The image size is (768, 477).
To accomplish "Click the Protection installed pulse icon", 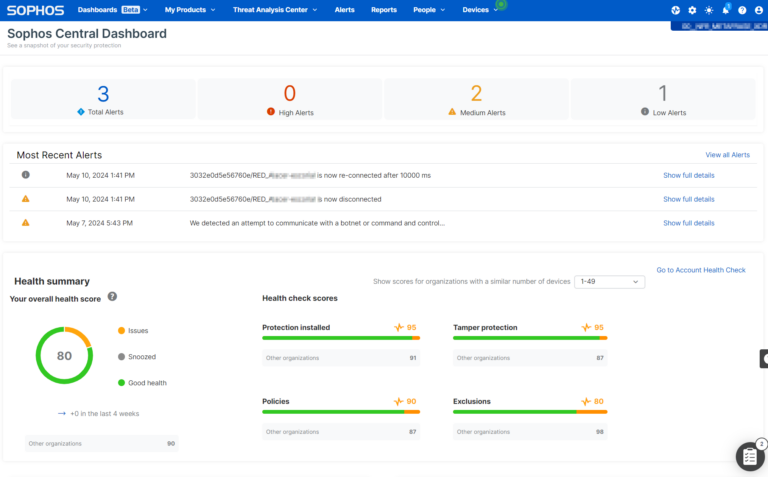I will [x=399, y=327].
